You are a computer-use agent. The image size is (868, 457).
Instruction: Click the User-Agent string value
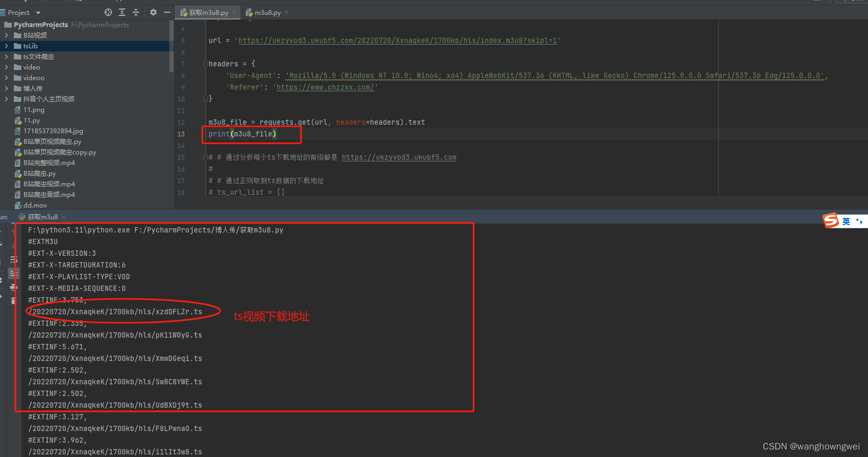point(556,75)
